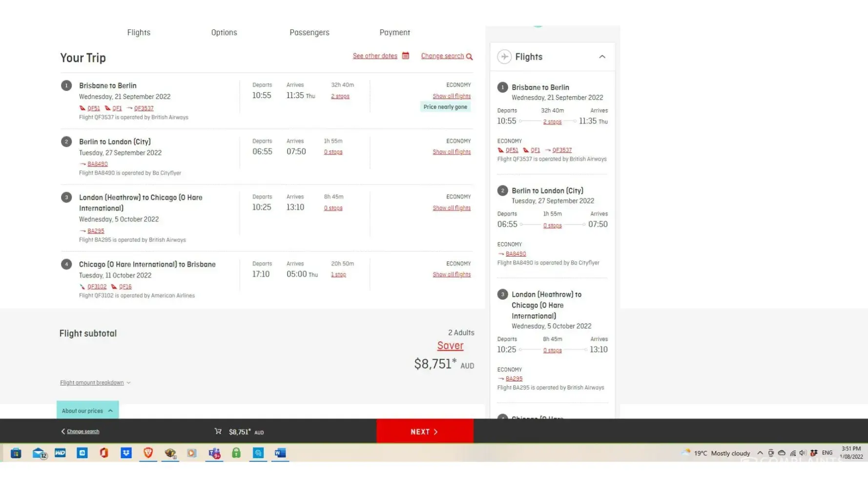Open the Saver fare link
This screenshot has height=488, width=868.
(450, 346)
